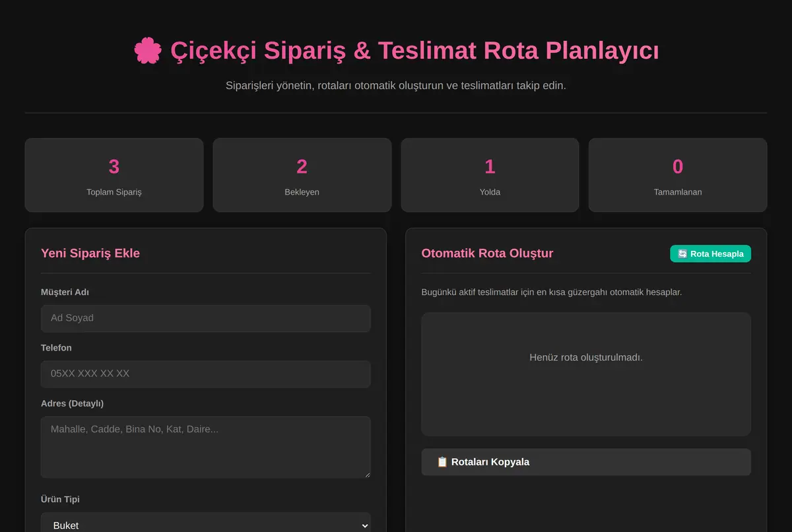Click the 'Müşteri Adı' label
792x532 pixels.
click(x=65, y=292)
